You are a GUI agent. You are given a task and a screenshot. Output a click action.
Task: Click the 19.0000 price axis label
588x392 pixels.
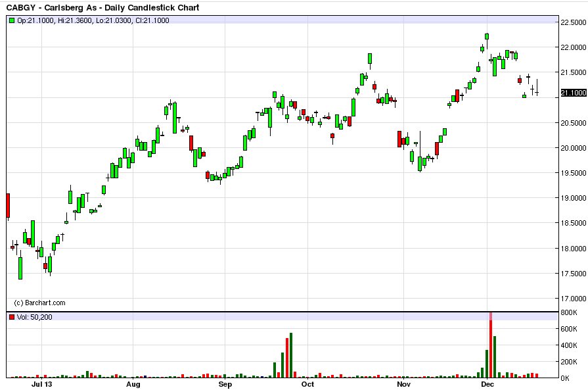pyautogui.click(x=574, y=198)
